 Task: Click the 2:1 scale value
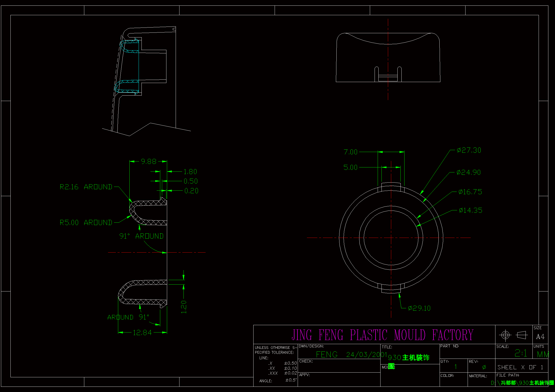point(520,353)
